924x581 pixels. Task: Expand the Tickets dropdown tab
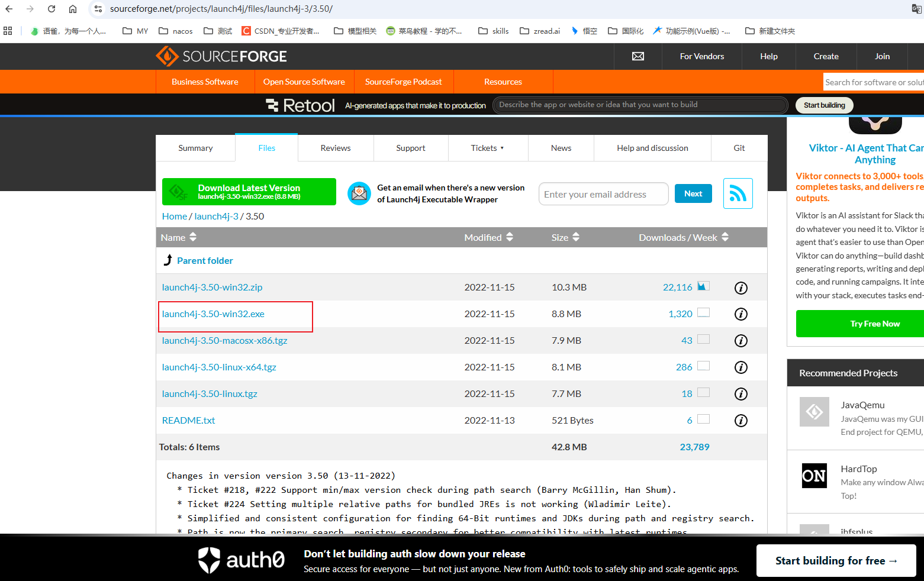488,148
